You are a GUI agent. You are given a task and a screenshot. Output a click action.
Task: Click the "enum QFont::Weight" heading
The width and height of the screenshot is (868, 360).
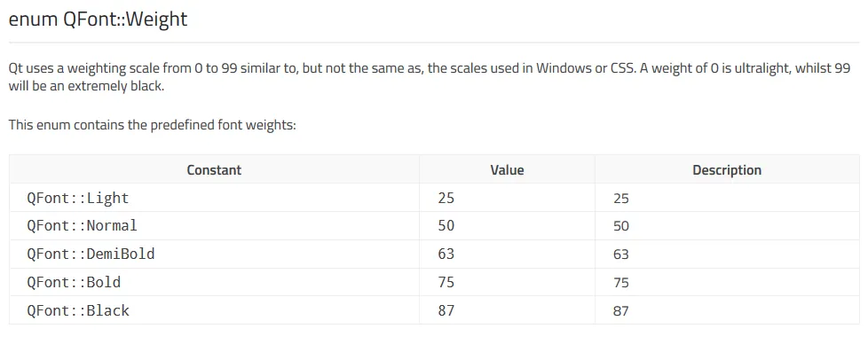(x=99, y=20)
